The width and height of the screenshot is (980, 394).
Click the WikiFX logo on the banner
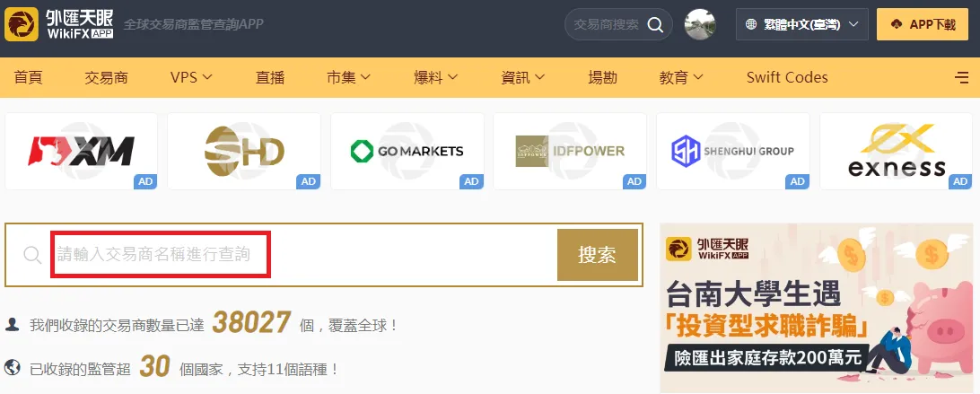click(707, 249)
